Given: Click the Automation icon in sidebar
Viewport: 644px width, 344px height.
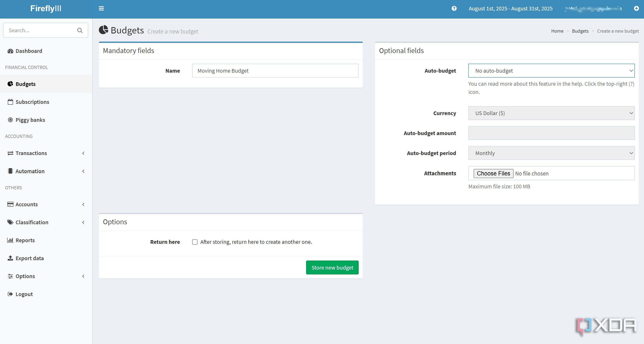Looking at the screenshot, I should 10,171.
